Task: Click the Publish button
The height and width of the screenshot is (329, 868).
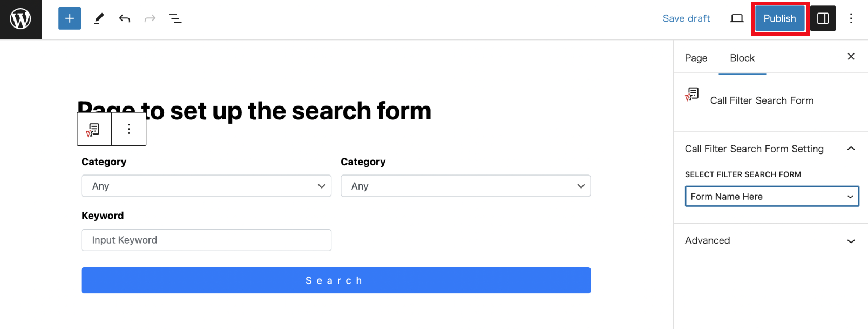Action: (x=779, y=18)
